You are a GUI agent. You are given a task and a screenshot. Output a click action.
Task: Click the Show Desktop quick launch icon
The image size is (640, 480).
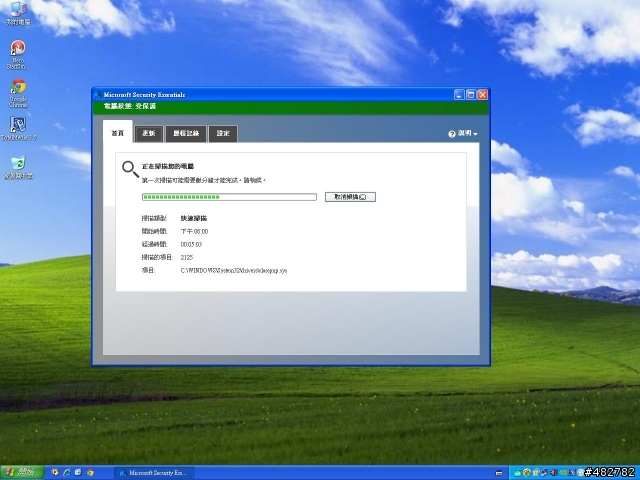coord(78,472)
